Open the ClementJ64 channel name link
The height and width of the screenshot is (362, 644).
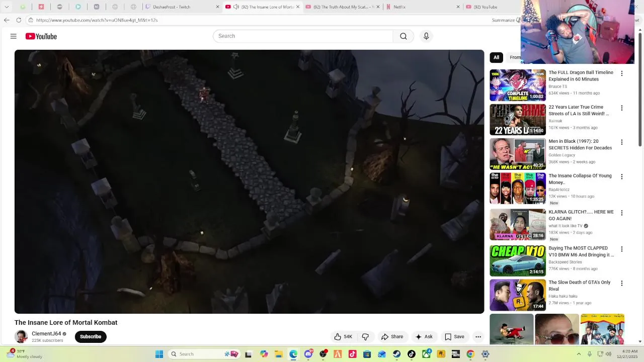click(x=46, y=334)
